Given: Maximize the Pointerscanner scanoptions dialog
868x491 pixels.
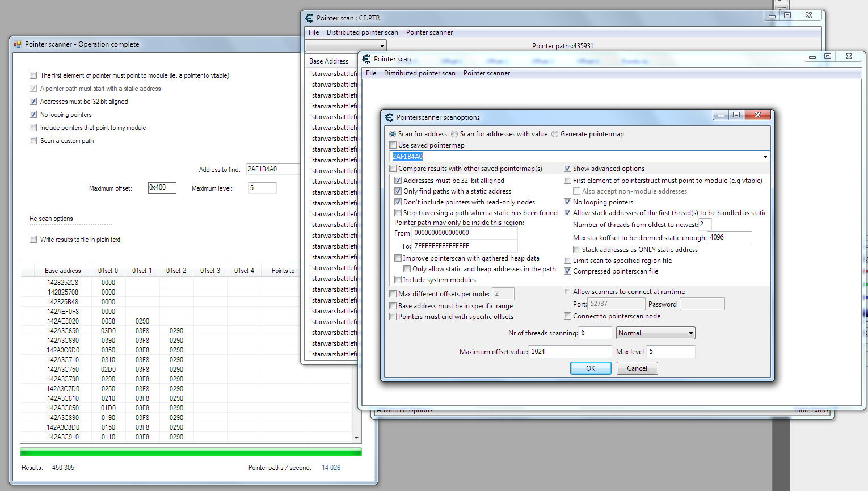Looking at the screenshot, I should pos(736,115).
